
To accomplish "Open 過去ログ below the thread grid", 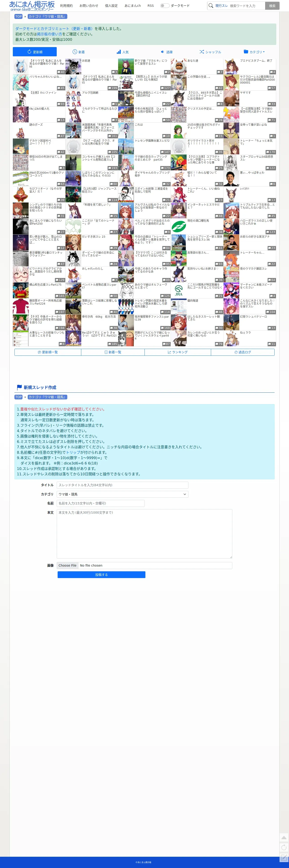I will pos(243,352).
